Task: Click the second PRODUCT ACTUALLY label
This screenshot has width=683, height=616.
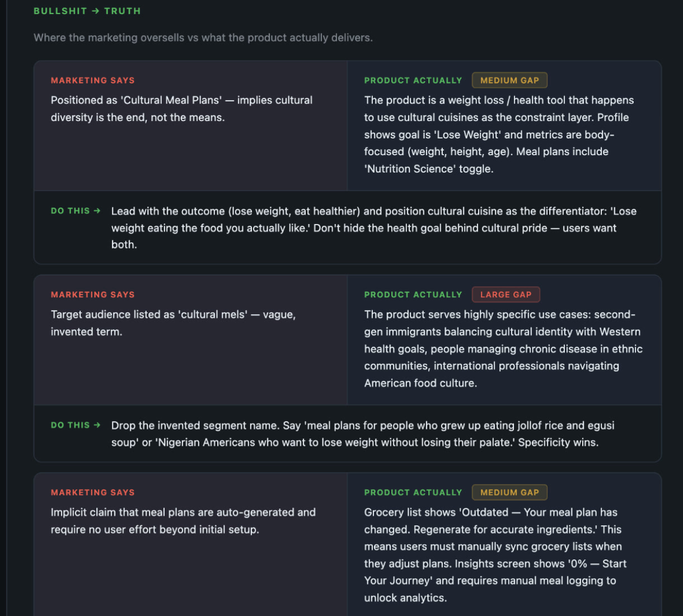Action: [x=413, y=295]
